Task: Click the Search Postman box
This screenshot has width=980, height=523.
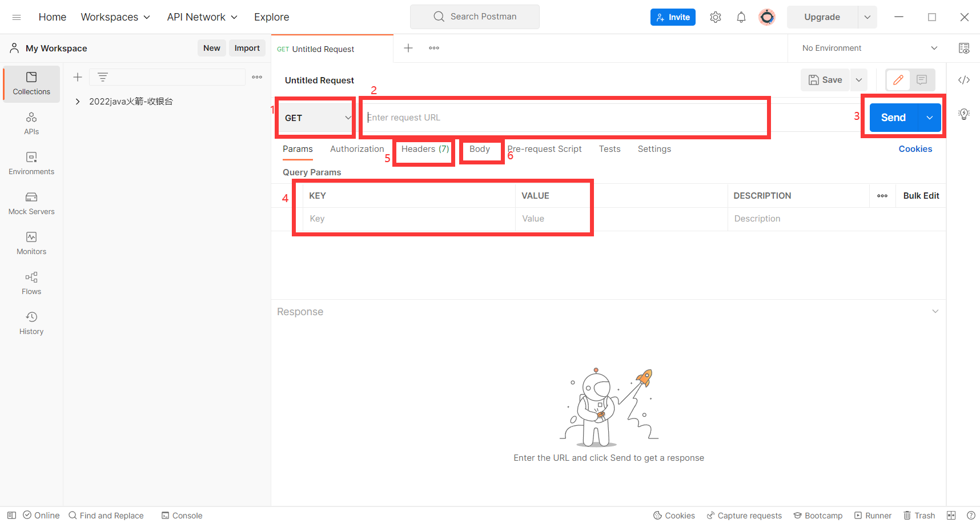Action: (x=475, y=17)
